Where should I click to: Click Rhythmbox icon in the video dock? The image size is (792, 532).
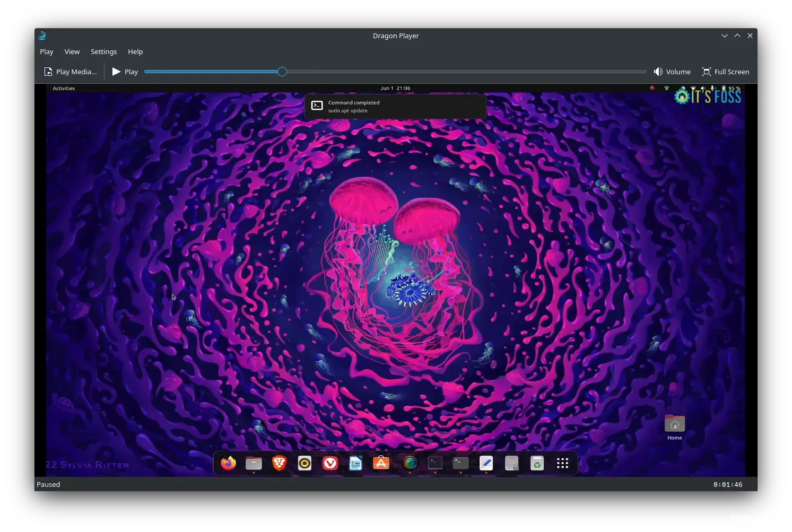click(304, 463)
